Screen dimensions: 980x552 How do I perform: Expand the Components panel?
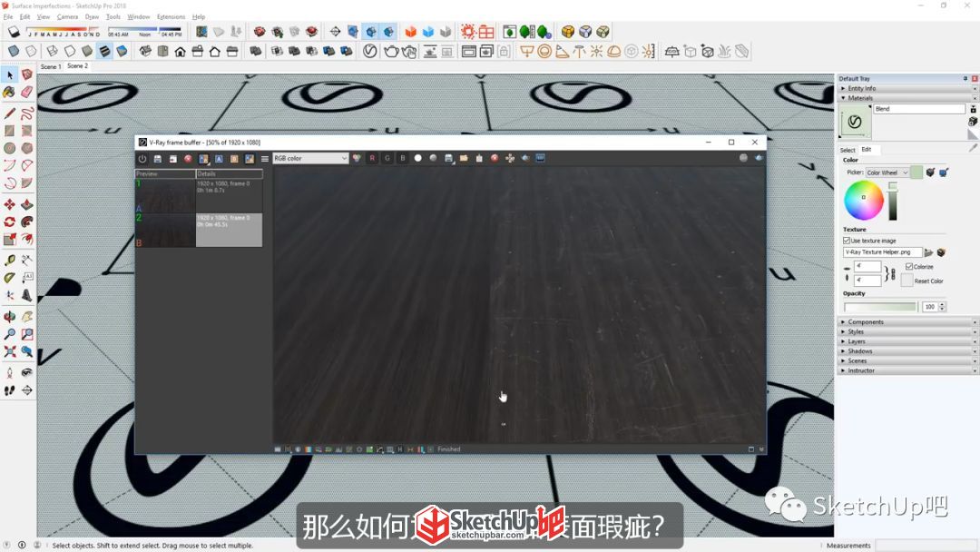coord(906,322)
